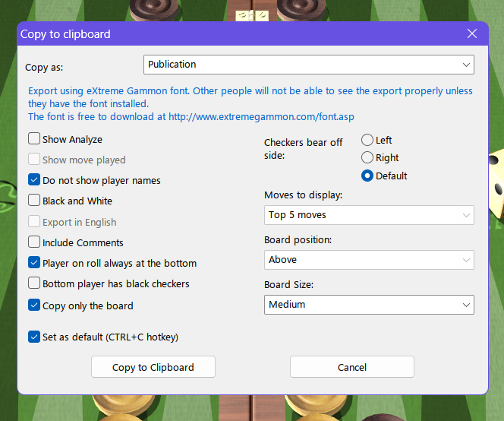Screen dimensions: 504x421
Task: Click the die on the board behind dialog
Action: pos(496,183)
